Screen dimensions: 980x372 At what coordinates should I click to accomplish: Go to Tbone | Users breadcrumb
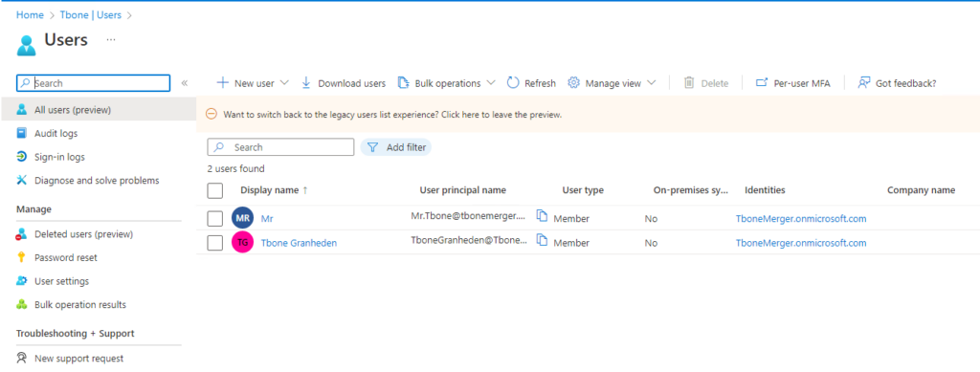90,15
